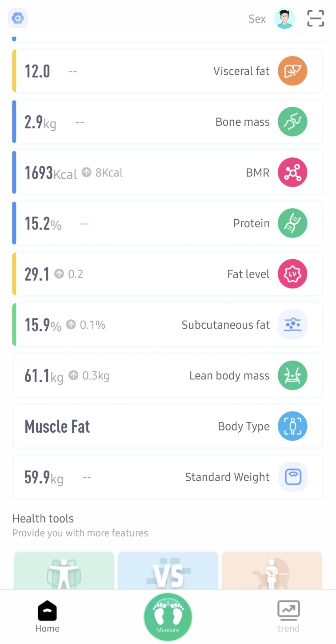Viewport: 336px width, 644px height.
Task: Tap the Standard Weight scale icon
Action: coord(292,477)
